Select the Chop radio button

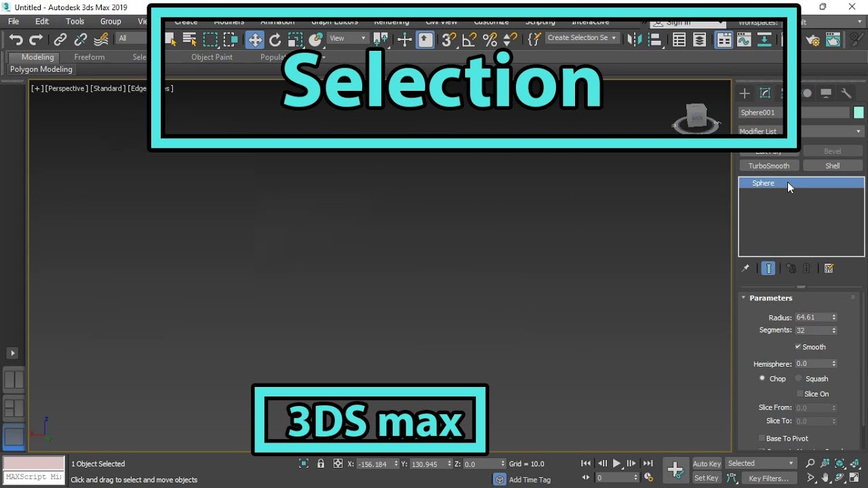click(762, 378)
